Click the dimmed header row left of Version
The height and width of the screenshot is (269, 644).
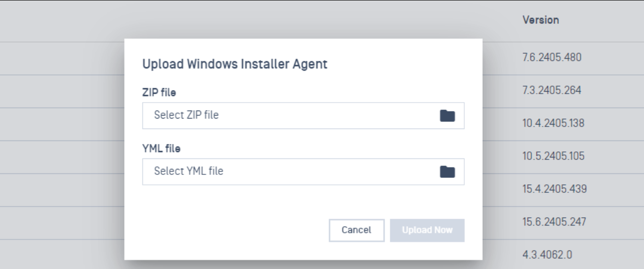tap(249, 20)
